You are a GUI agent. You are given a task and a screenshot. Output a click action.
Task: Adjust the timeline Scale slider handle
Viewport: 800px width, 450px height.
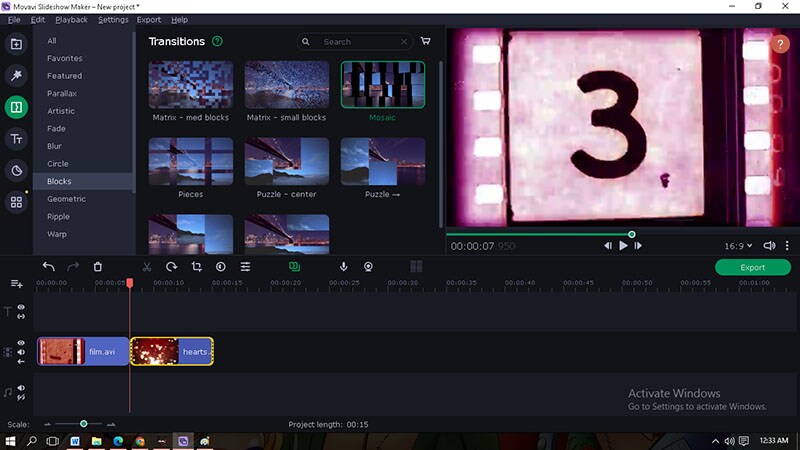click(84, 424)
